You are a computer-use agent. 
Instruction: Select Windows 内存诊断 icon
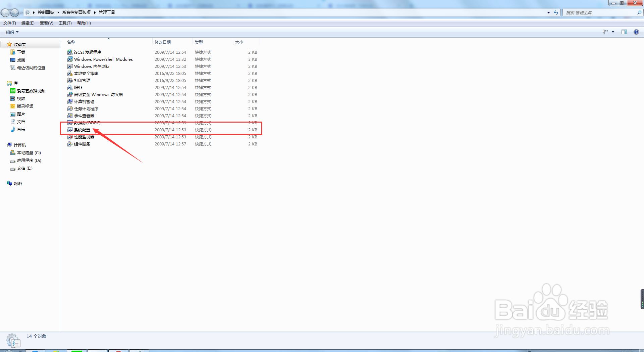[70, 66]
